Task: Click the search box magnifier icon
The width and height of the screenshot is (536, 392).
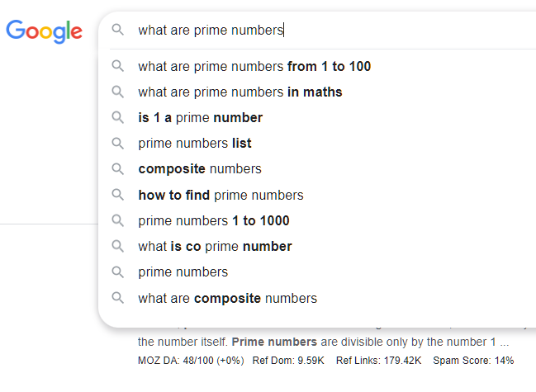Action: point(118,30)
